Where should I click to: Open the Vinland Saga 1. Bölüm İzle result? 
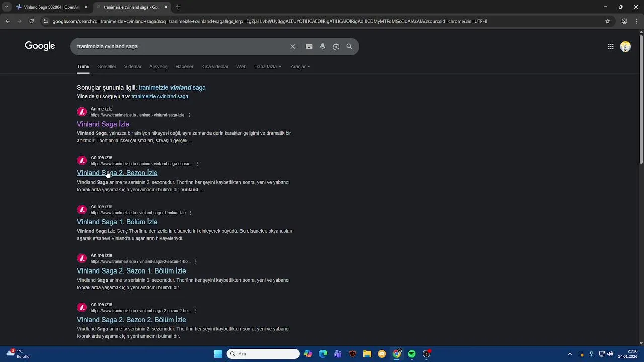[117, 222]
